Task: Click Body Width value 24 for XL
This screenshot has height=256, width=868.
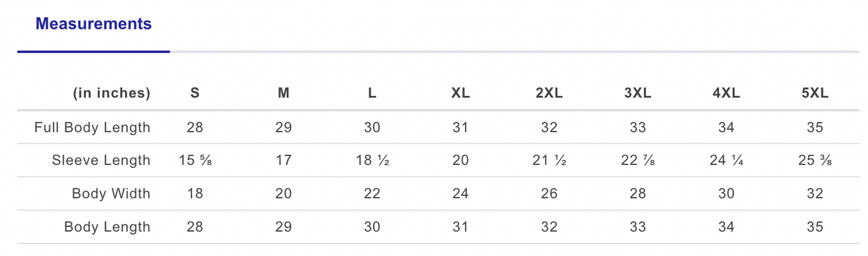Action: pyautogui.click(x=460, y=194)
